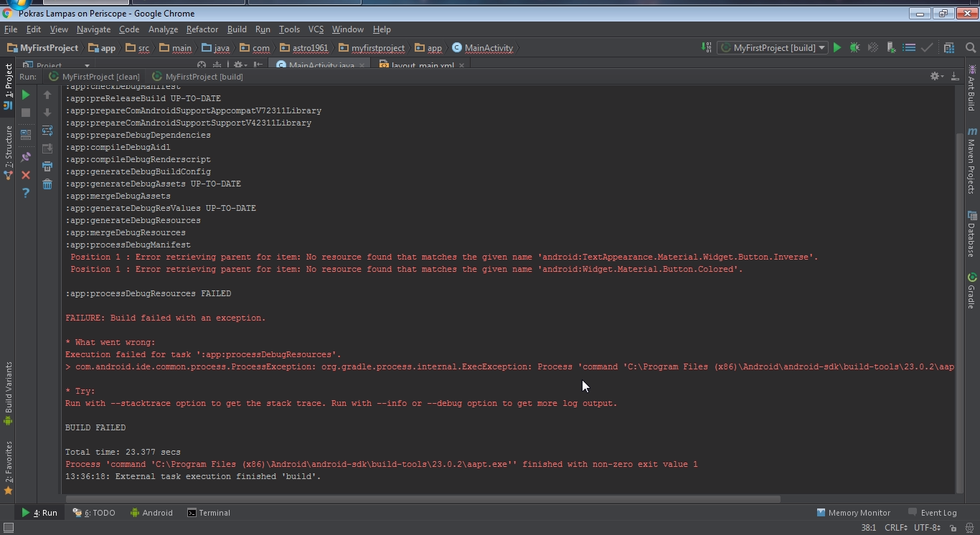Click Up the stack trace arrow

(x=47, y=95)
